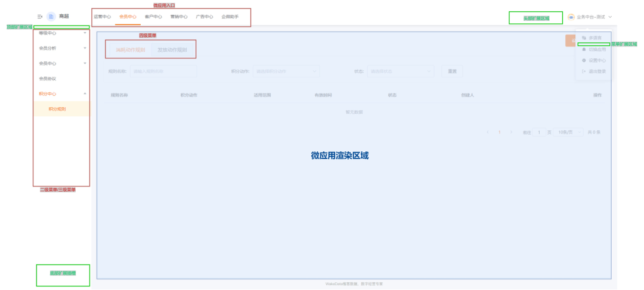Switch to 营销中心 top tab
Viewport: 644px width, 290px height.
(x=179, y=17)
